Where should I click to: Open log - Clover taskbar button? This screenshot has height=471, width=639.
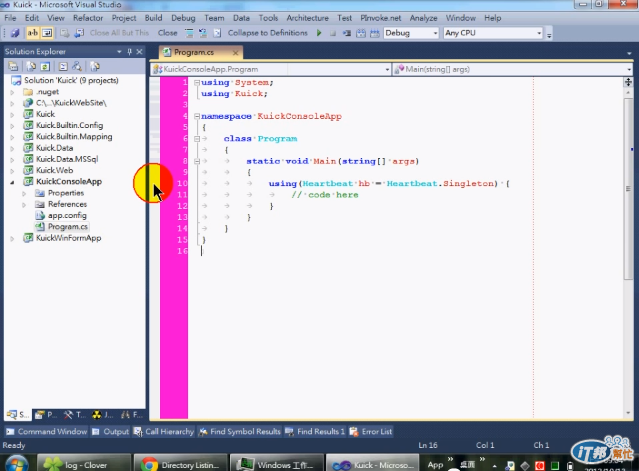84,464
